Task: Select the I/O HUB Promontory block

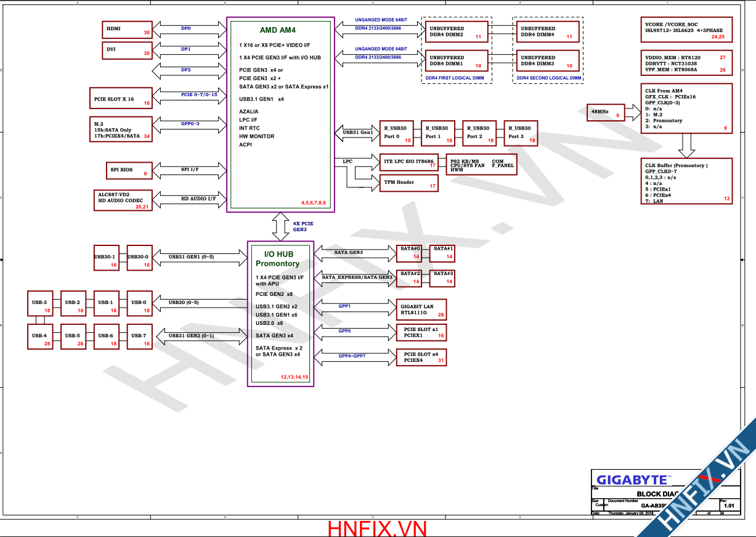Action: click(280, 314)
